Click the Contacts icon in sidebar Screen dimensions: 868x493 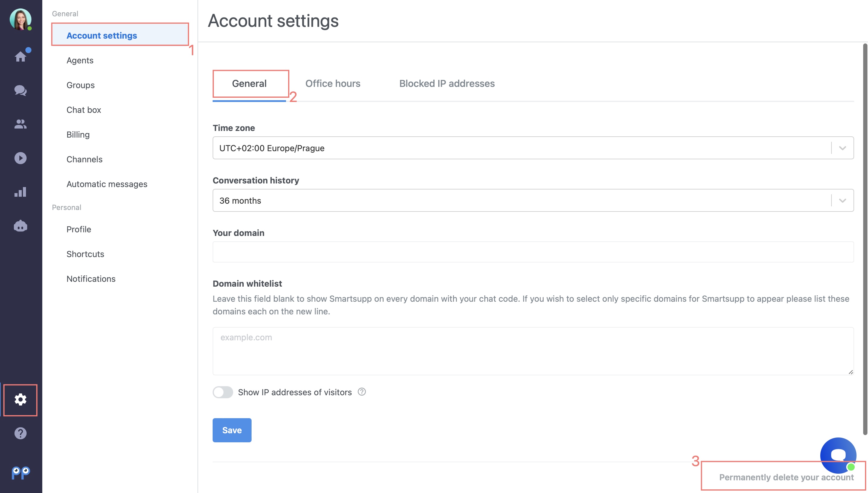(21, 124)
